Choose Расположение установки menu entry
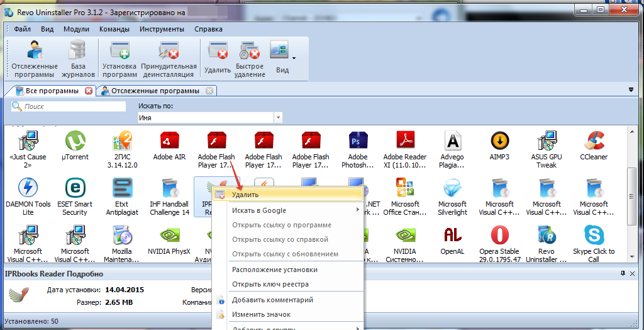This screenshot has width=644, height=330. tap(287, 270)
